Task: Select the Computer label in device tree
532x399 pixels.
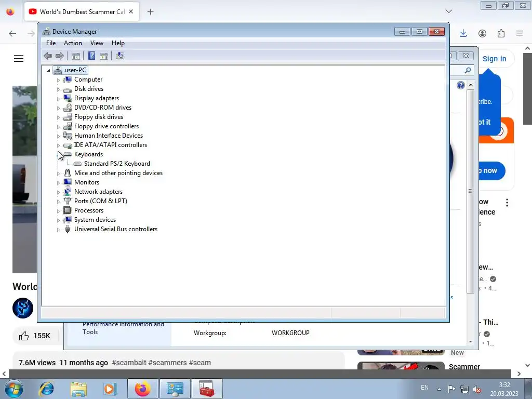Action: point(88,79)
